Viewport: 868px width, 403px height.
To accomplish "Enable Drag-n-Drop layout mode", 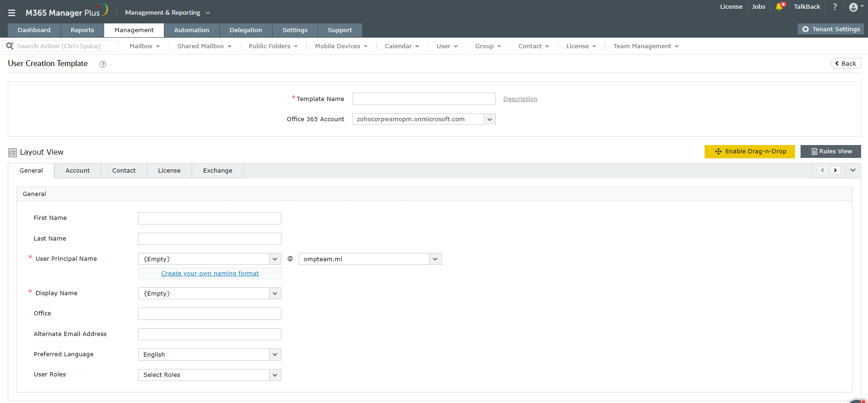I will click(x=750, y=151).
